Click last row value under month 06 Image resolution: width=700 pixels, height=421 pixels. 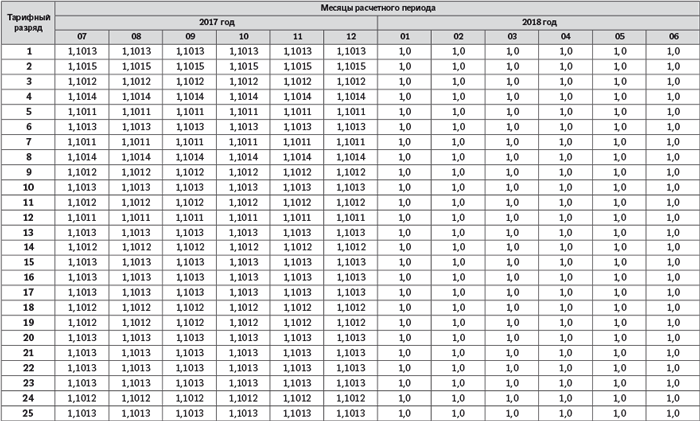coord(672,413)
